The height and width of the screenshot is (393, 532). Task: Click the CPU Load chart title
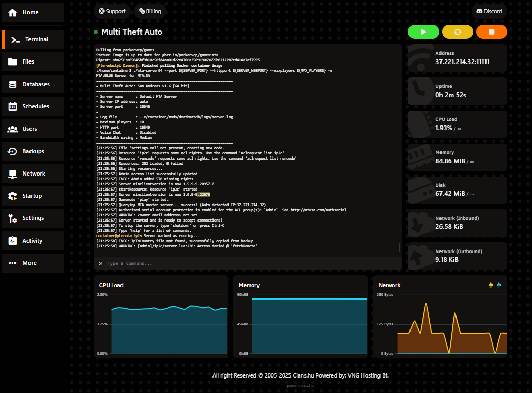coord(111,285)
